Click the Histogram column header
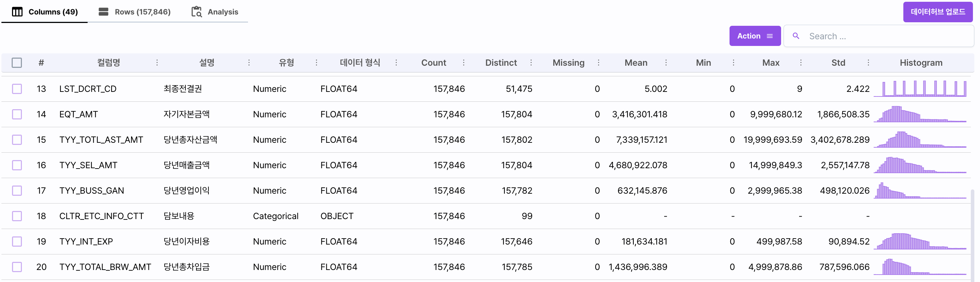Screen dimensions: 980x282 [x=921, y=63]
